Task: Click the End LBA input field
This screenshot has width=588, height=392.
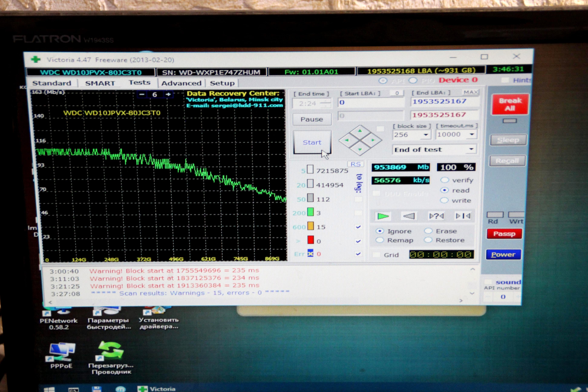Action: 444,101
